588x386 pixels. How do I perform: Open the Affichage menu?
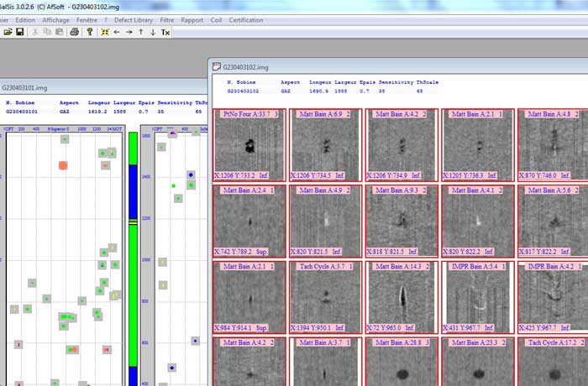click(56, 20)
